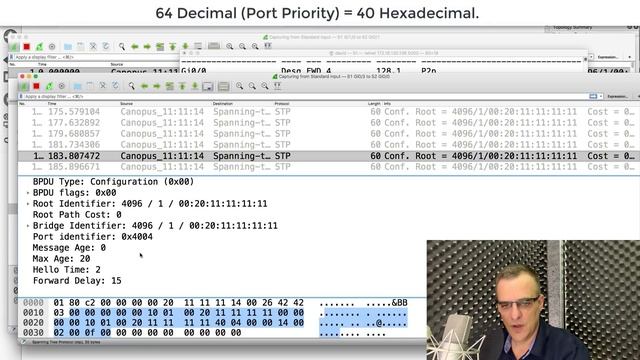Stop capture in the background Wireshark window
Viewport: 640px width, 360px height.
click(x=27, y=47)
